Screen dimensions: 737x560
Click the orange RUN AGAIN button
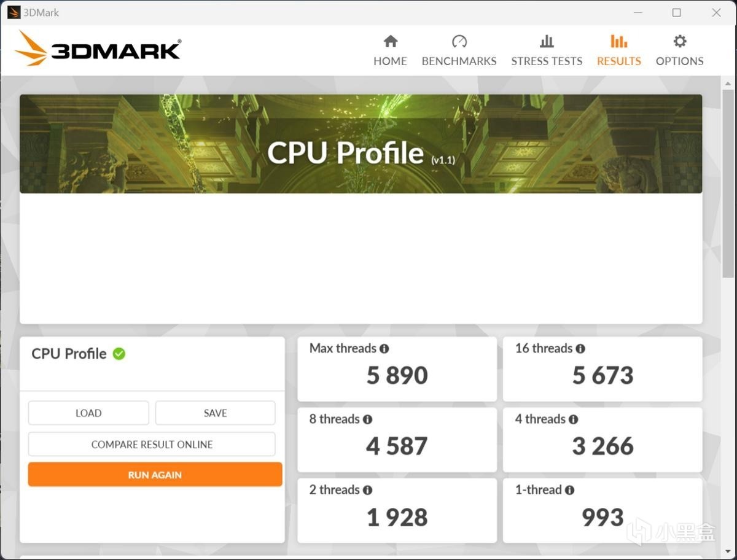[155, 475]
